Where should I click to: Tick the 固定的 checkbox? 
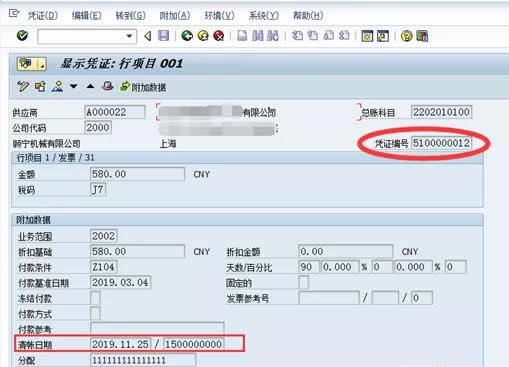pyautogui.click(x=304, y=282)
